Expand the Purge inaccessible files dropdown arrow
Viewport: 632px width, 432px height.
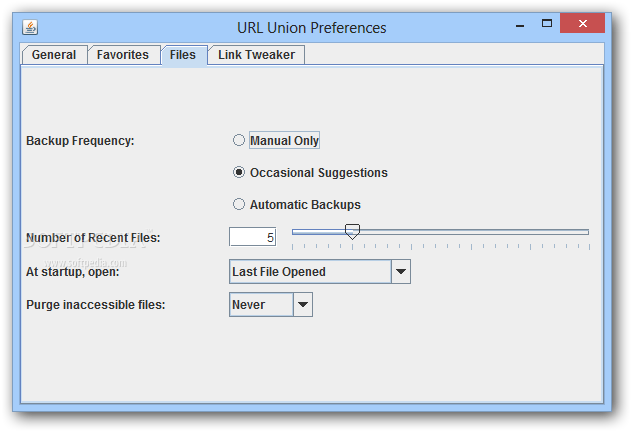(303, 305)
